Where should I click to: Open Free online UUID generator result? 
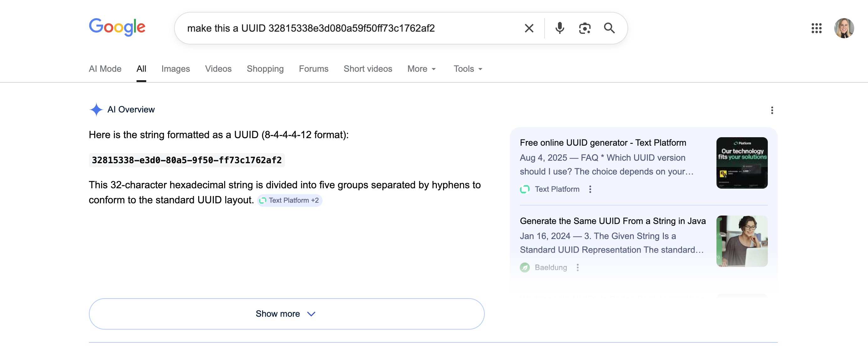click(603, 143)
